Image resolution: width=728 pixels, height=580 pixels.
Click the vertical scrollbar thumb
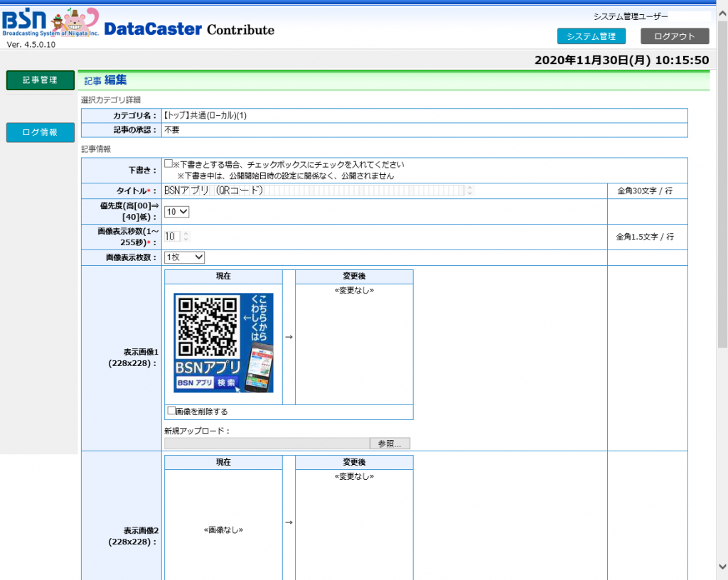[x=722, y=185]
